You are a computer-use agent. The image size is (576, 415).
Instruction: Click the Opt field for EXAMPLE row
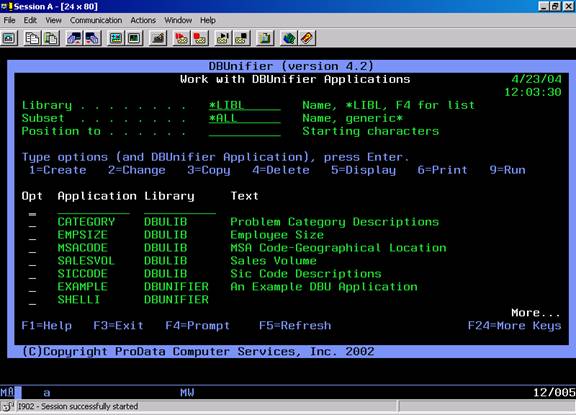32,287
